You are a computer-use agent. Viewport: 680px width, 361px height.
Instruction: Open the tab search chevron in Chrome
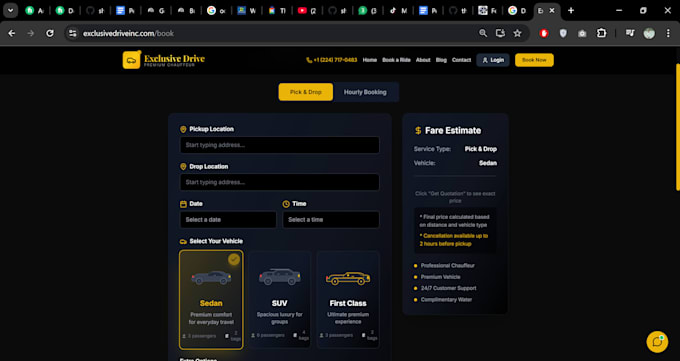coord(10,10)
